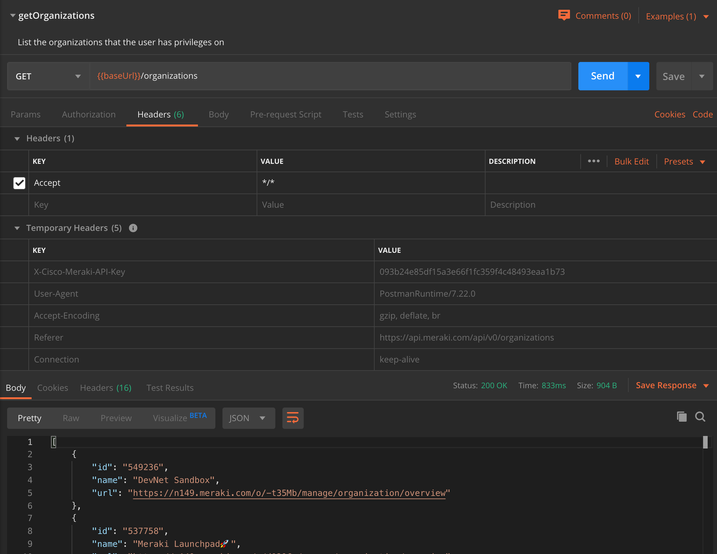Select the Raw response view
The height and width of the screenshot is (554, 717).
[x=71, y=418]
